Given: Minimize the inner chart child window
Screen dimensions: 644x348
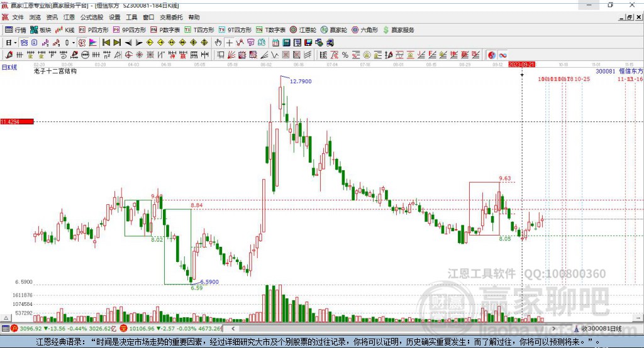Looking at the screenshot, I should click(x=622, y=17).
